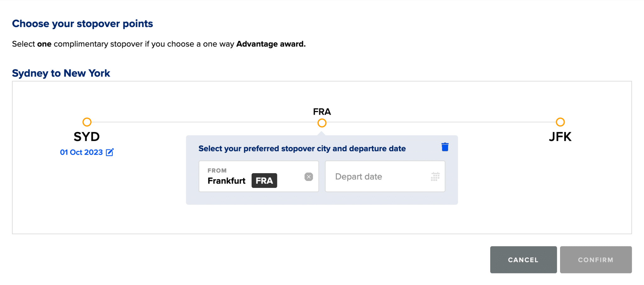Screen dimensions: 644x285
Task: Open the calendar icon in Depart date
Action: (x=435, y=177)
